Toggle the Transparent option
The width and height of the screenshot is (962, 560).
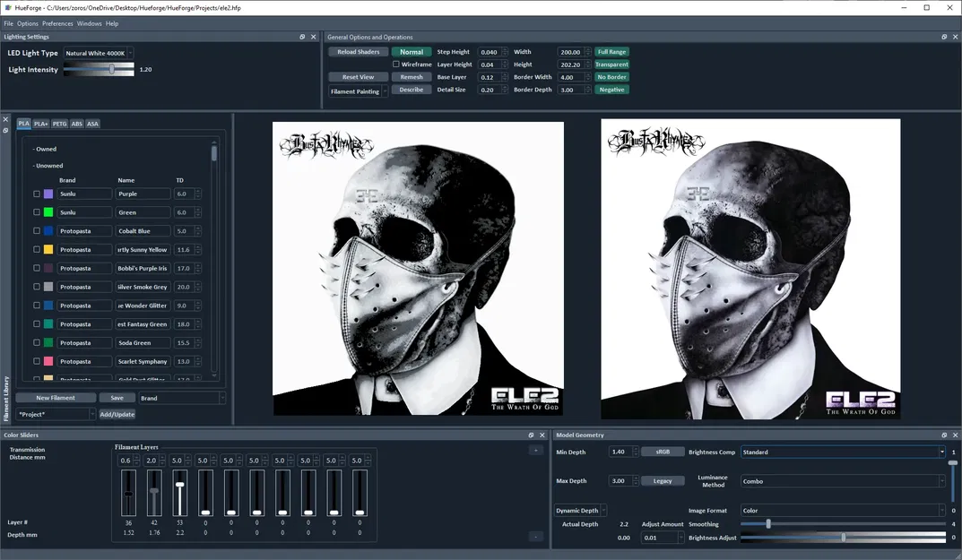coord(612,64)
